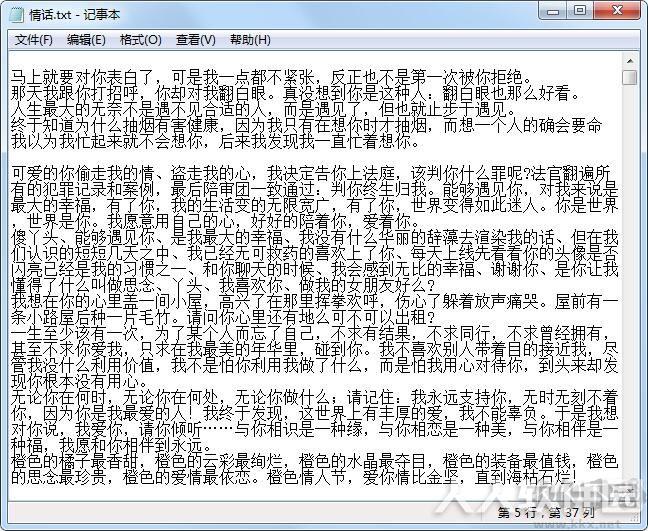Click the line starting 们认识的短短几天之中
Image resolution: width=648 pixels, height=531 pixels.
point(314,254)
